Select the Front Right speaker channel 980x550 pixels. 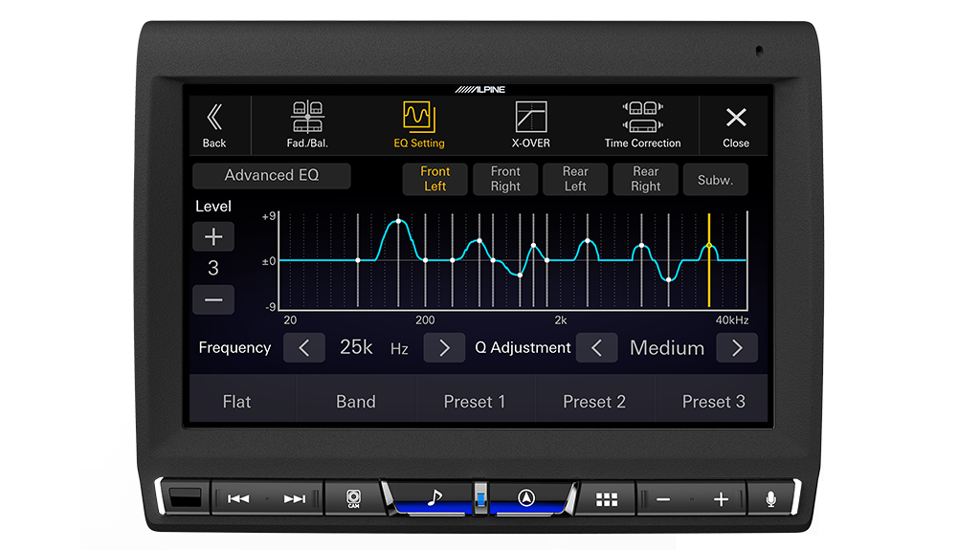click(x=505, y=179)
